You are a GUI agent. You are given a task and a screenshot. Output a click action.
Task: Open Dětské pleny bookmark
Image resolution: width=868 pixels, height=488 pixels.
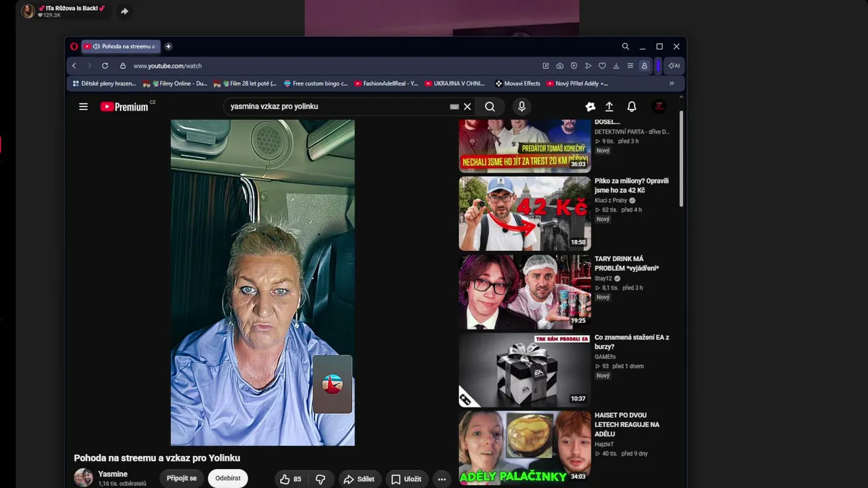pyautogui.click(x=104, y=83)
